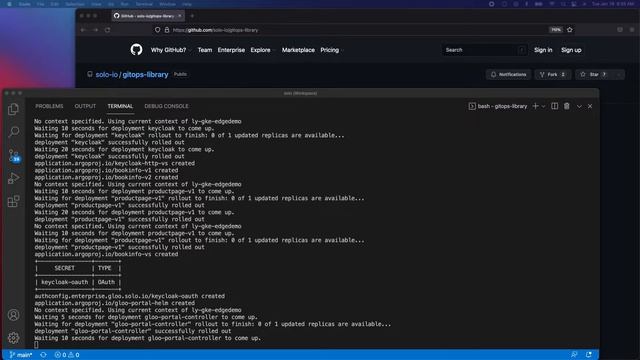Go back in the browser

83,30
